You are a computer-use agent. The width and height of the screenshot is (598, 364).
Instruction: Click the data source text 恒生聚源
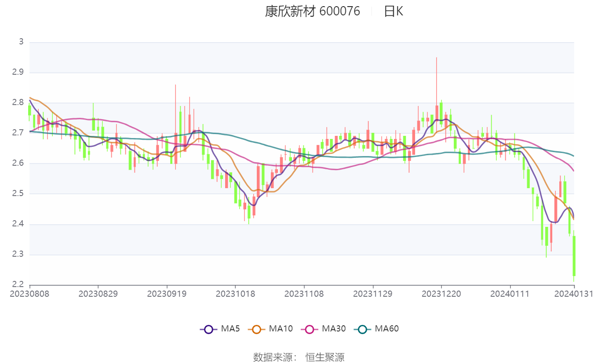point(325,357)
